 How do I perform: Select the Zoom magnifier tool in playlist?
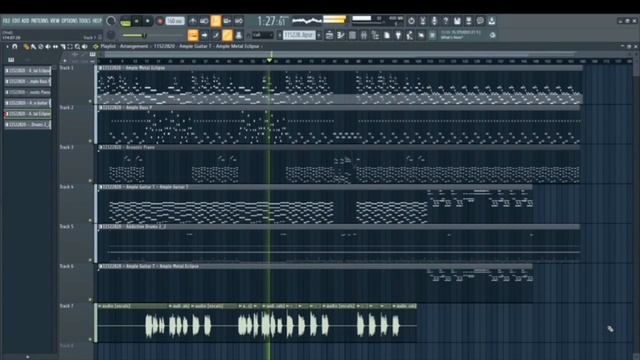coord(77,47)
